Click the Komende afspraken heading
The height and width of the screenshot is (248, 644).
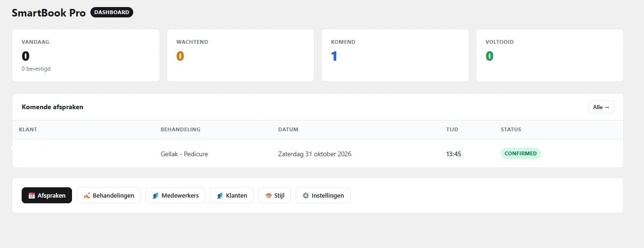pos(52,107)
